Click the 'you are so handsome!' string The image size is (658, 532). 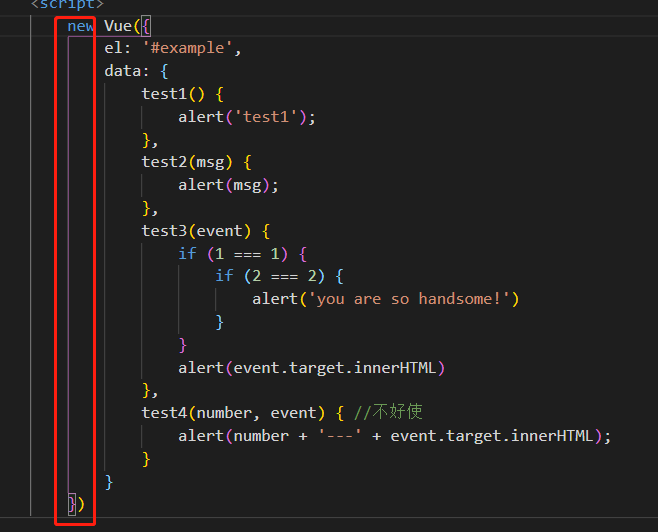(x=409, y=299)
